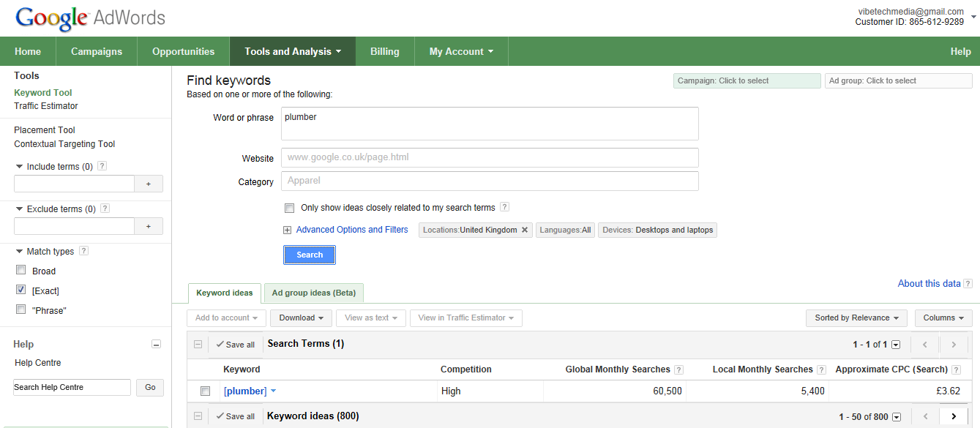Go to next page of Keyword ideas
Viewport: 980px width, 428px height.
[953, 416]
